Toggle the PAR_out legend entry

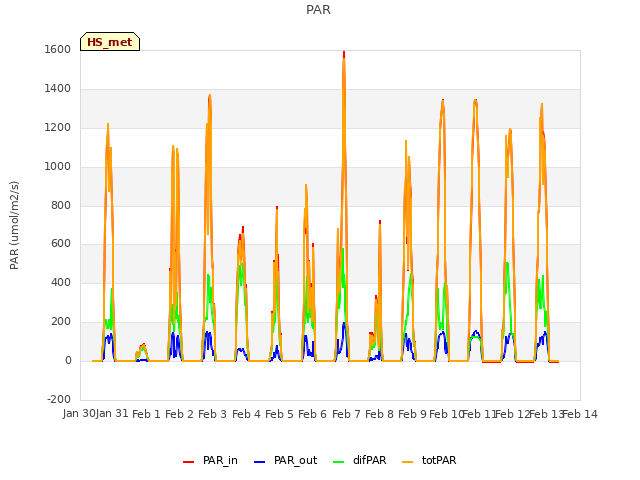point(285,460)
